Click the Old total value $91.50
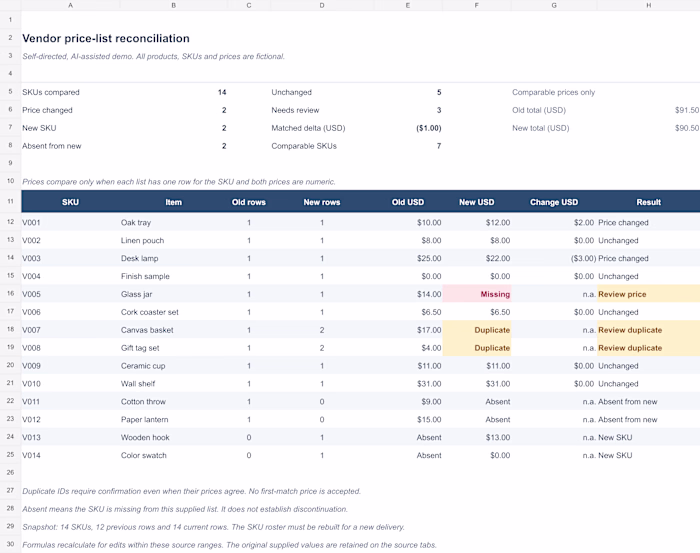Image resolution: width=700 pixels, height=553 pixels. 687,110
